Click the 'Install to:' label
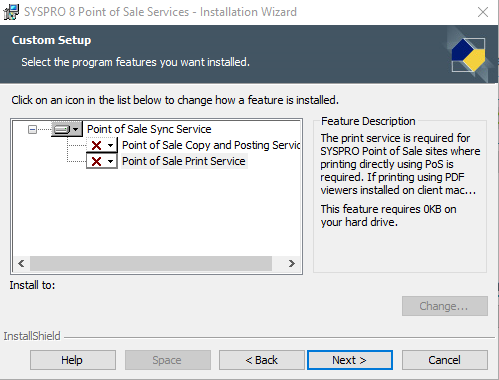This screenshot has height=380, width=499. (x=32, y=285)
